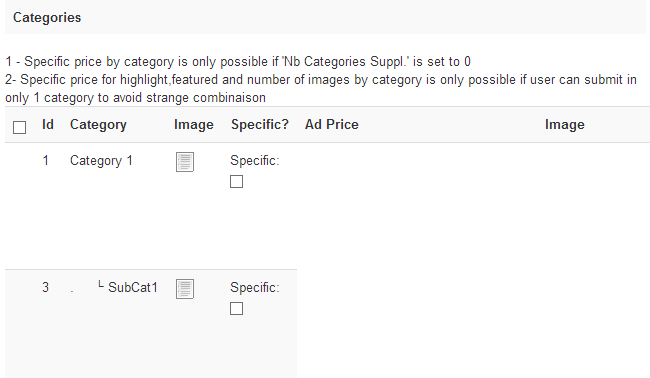Click the Image header right of Ad Price
Screen dimensions: 650x378
tap(565, 125)
